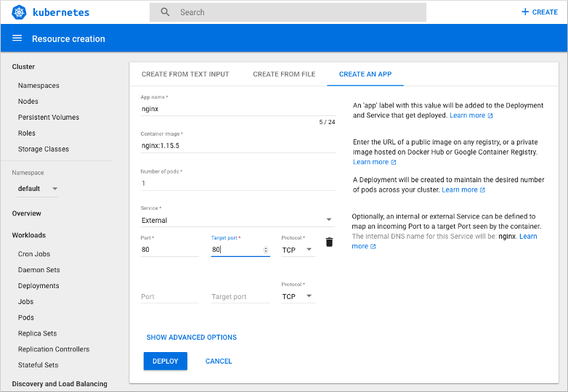
Task: Open the TCP protocol dropdown for port 80
Action: [x=299, y=250]
